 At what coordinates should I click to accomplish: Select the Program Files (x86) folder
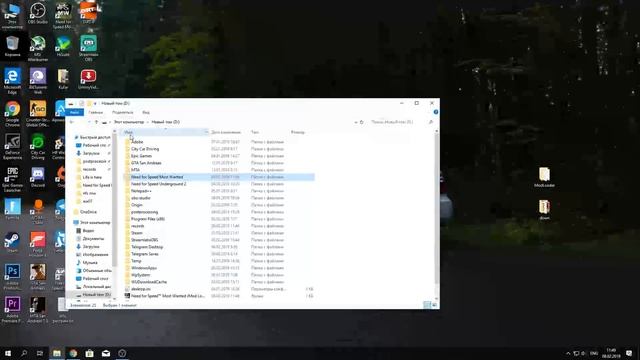point(148,219)
